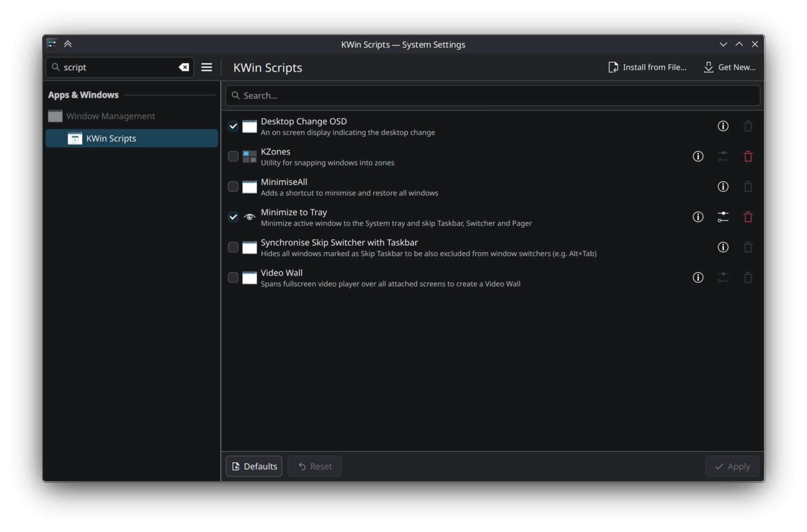The width and height of the screenshot is (807, 532).
Task: Enable the MinimiseAll script
Action: 233,187
